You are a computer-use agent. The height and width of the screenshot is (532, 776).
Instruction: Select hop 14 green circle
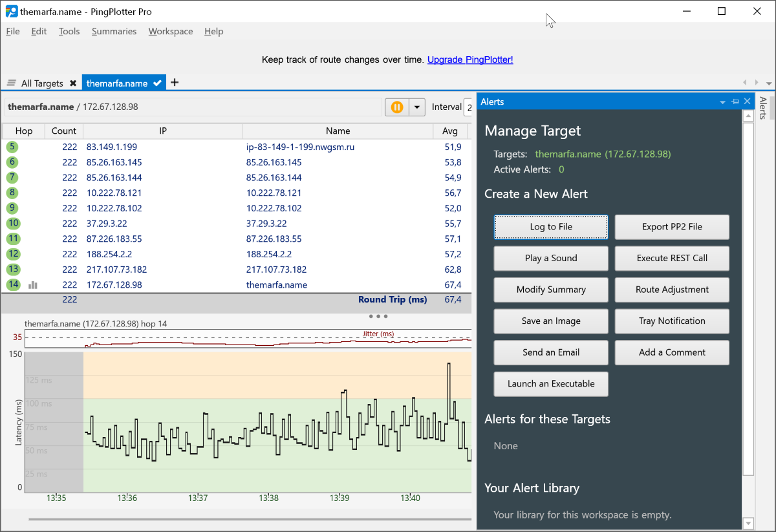click(x=13, y=284)
